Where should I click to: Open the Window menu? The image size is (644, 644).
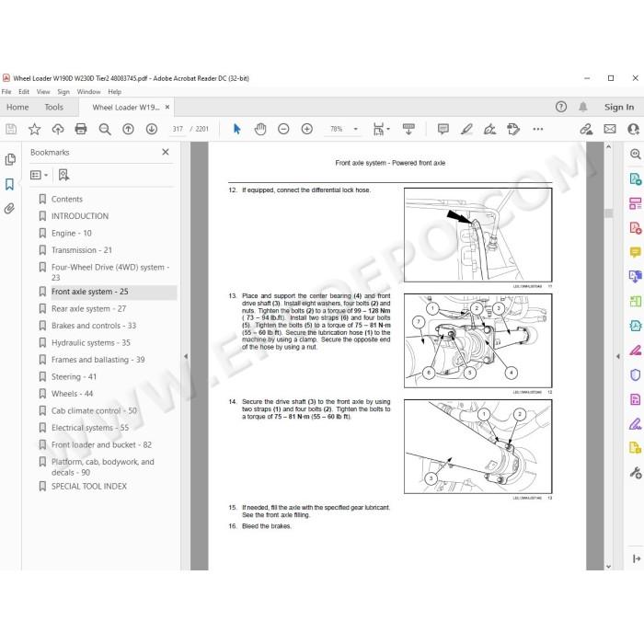tap(88, 92)
